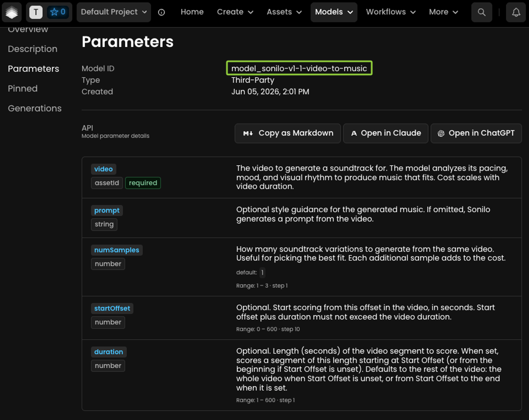Click the string type tag
Viewport: 529px width, 420px height.
tap(104, 225)
